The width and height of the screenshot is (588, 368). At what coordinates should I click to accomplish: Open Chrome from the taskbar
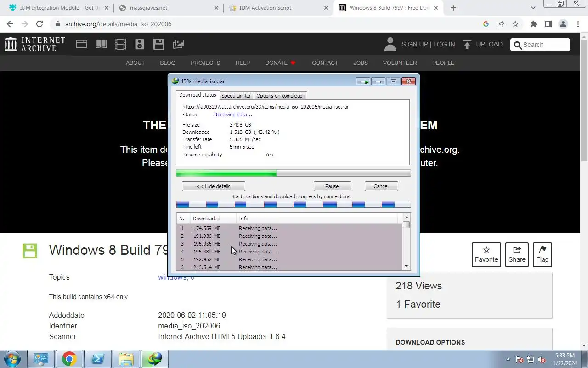click(x=69, y=359)
